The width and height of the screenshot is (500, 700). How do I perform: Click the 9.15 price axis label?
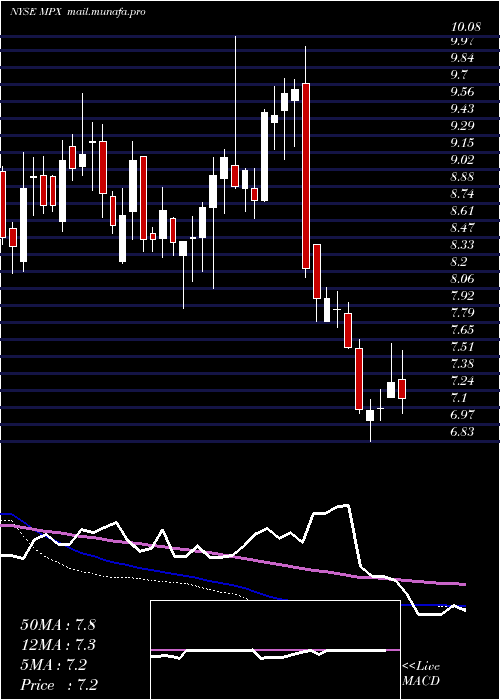[x=462, y=143]
